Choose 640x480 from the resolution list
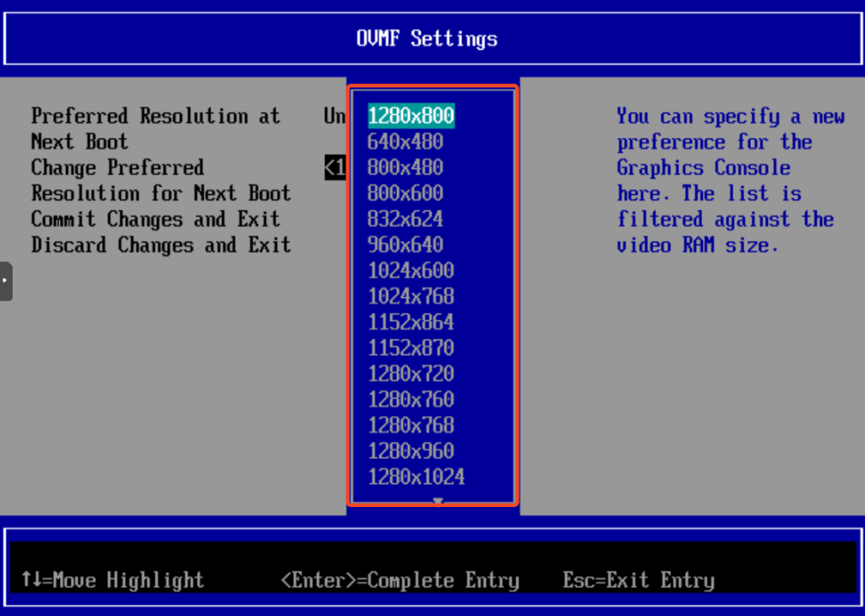 [x=405, y=142]
